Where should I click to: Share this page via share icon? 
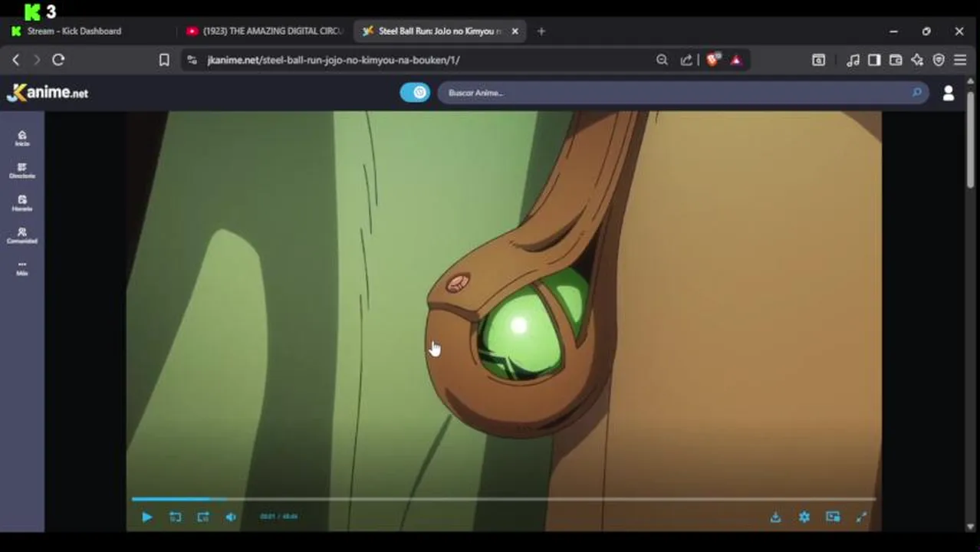click(x=686, y=60)
